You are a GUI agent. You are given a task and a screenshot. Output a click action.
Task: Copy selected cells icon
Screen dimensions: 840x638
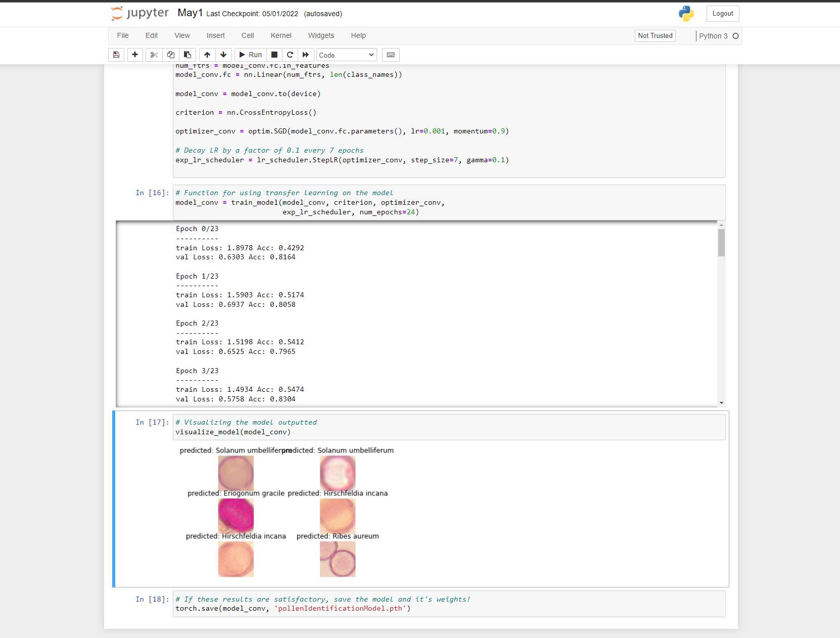(171, 55)
